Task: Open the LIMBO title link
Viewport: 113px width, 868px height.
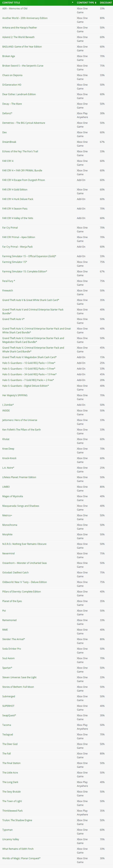Action: [x=6, y=487]
